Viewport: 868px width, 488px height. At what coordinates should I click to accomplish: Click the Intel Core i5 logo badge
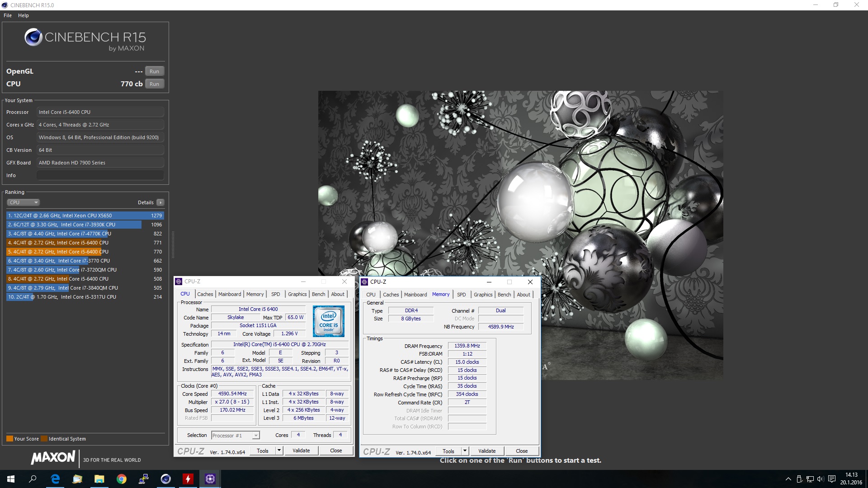329,321
